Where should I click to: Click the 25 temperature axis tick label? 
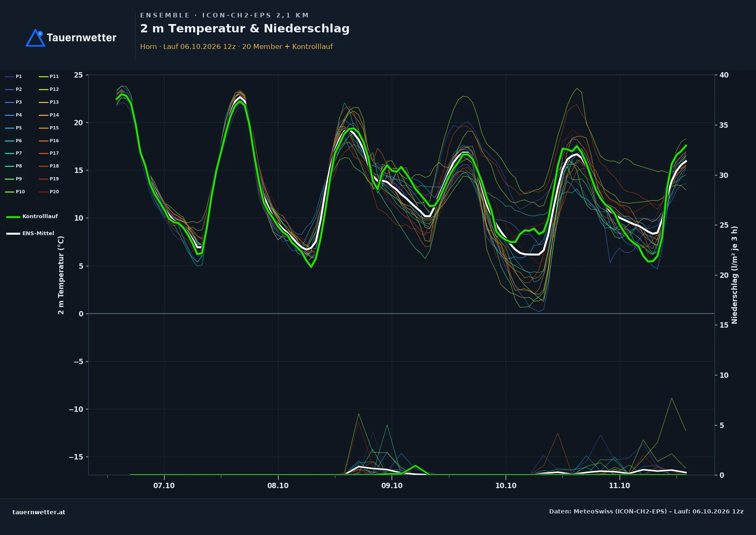[78, 75]
